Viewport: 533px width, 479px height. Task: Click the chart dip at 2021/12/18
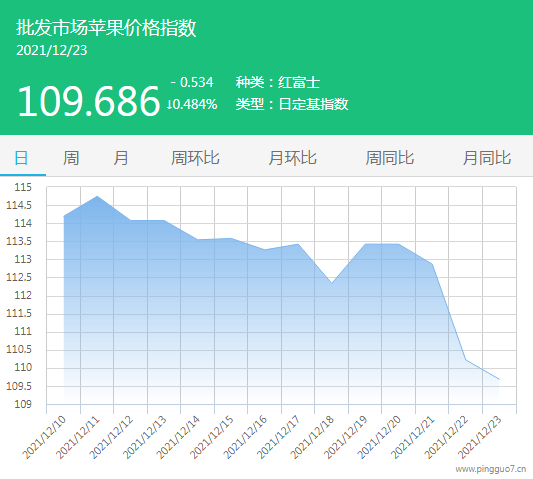coord(332,283)
